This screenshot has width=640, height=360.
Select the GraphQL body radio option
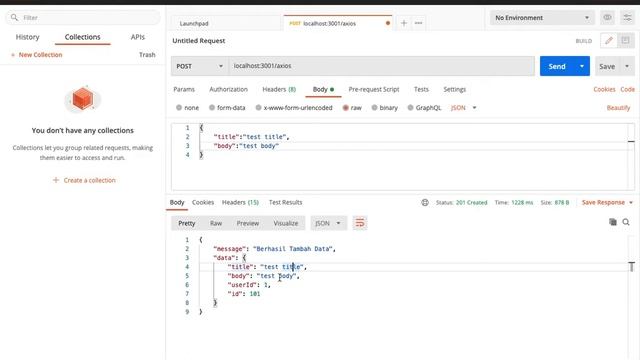[x=410, y=108]
